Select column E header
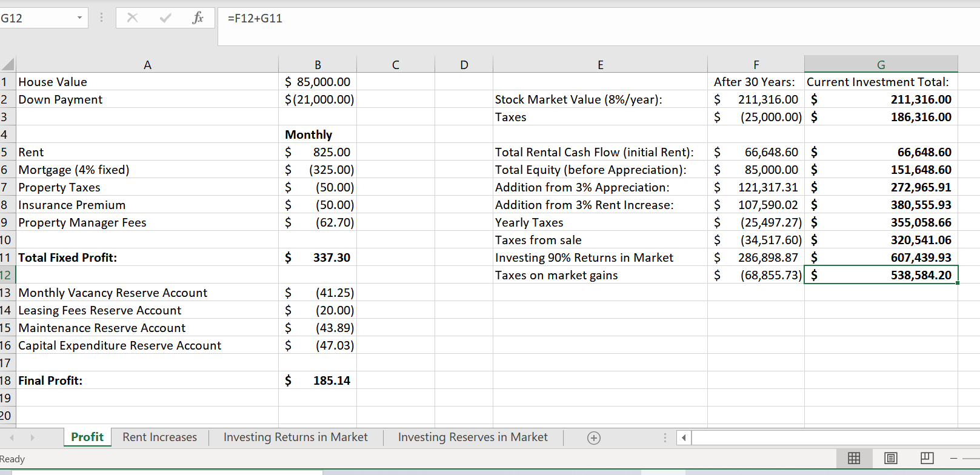980x475 pixels. 600,65
